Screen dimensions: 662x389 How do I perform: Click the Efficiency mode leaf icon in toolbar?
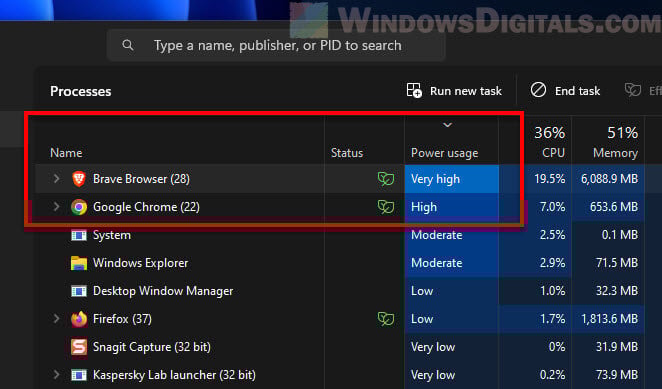(633, 90)
